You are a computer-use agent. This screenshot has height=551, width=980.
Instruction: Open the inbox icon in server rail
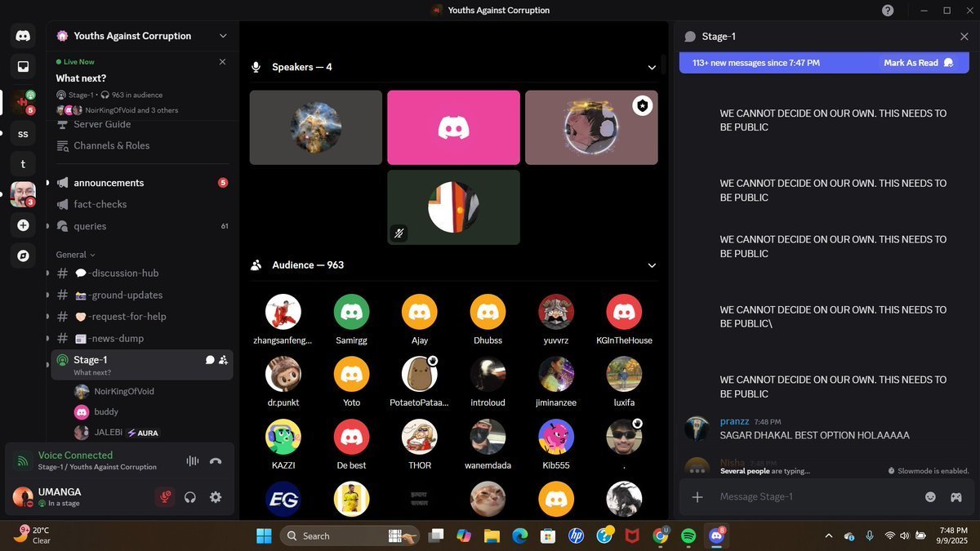23,67
